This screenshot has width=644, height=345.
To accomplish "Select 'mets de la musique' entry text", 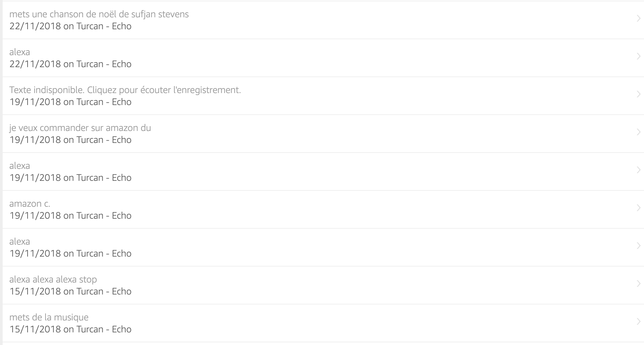I will pos(49,317).
